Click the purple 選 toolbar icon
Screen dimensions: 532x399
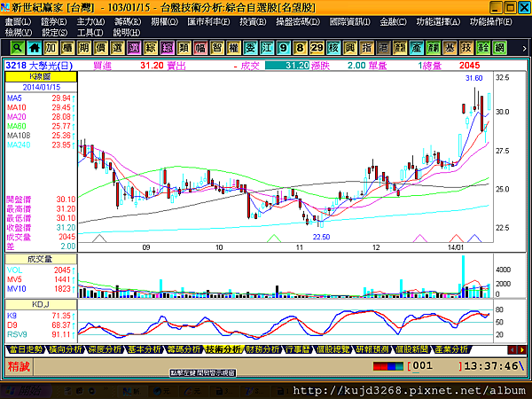pyautogui.click(x=134, y=48)
